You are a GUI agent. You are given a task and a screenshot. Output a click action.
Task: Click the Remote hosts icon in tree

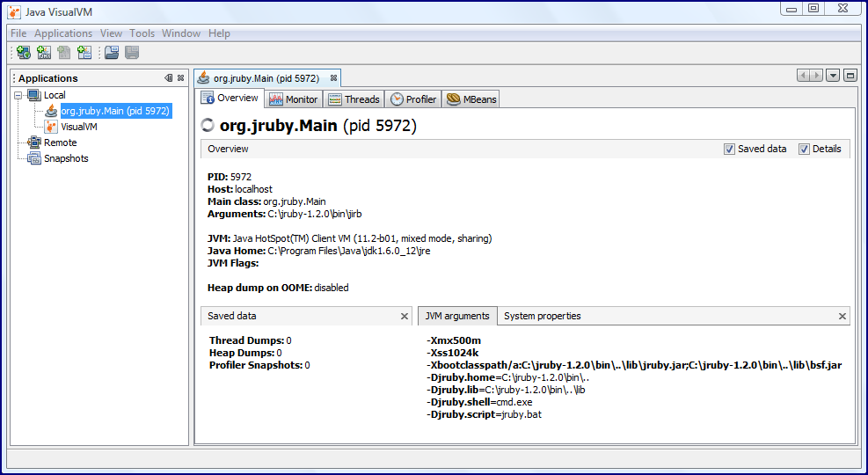pyautogui.click(x=33, y=142)
